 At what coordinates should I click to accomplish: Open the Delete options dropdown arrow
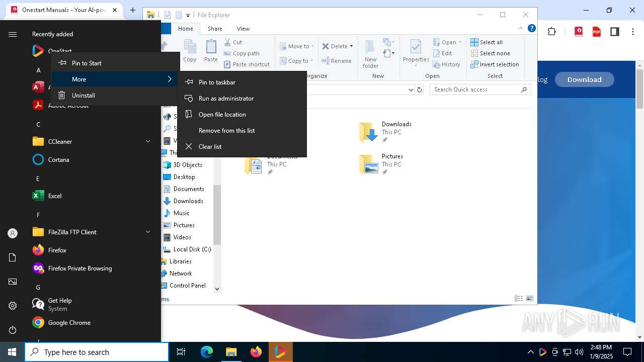(x=351, y=46)
